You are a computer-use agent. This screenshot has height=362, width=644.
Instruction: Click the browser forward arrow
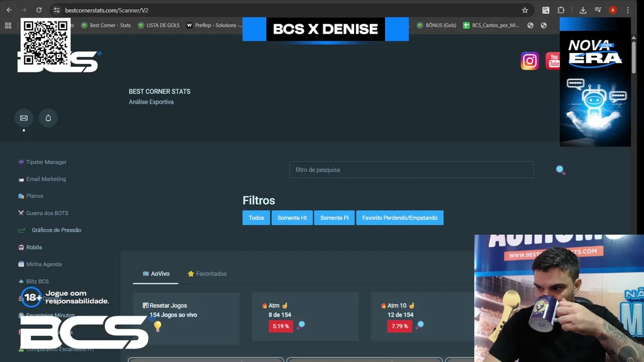click(24, 10)
